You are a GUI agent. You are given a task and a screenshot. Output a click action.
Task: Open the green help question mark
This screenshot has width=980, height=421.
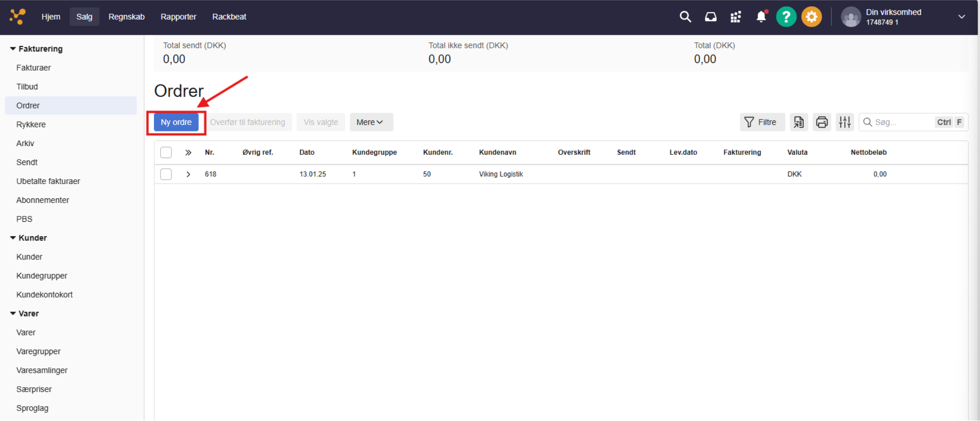click(786, 17)
